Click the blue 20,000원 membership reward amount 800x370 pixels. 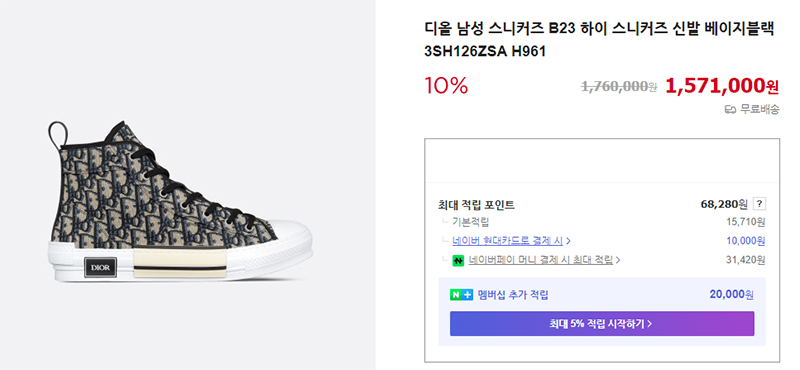pyautogui.click(x=732, y=294)
